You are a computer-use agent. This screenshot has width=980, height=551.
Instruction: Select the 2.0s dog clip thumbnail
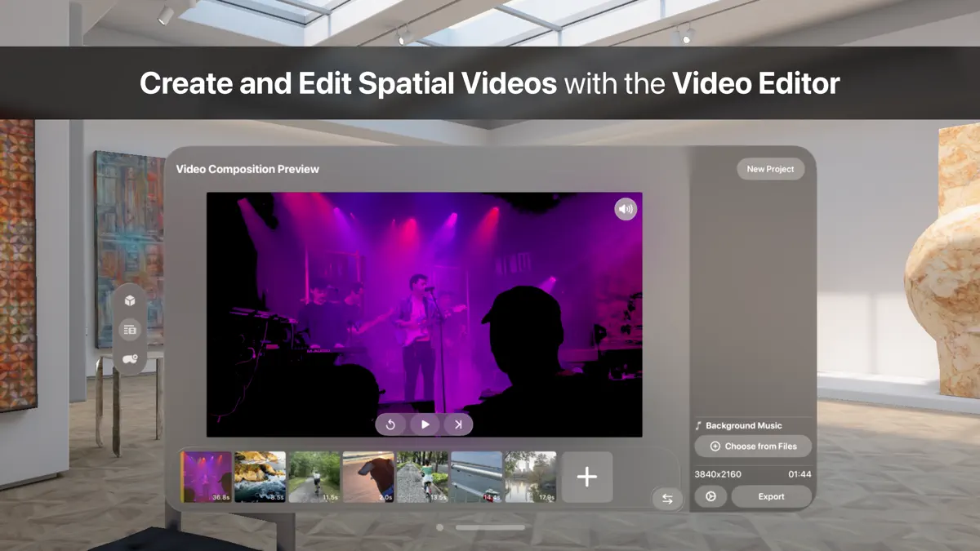click(368, 478)
